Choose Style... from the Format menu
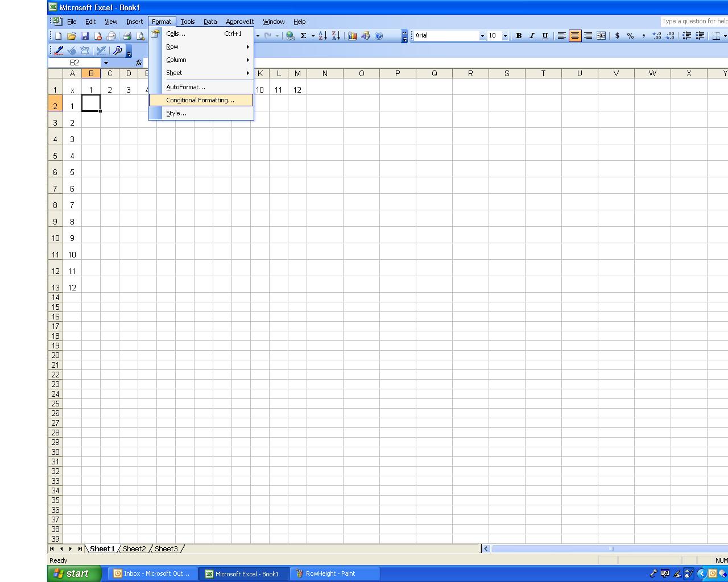 (201, 113)
